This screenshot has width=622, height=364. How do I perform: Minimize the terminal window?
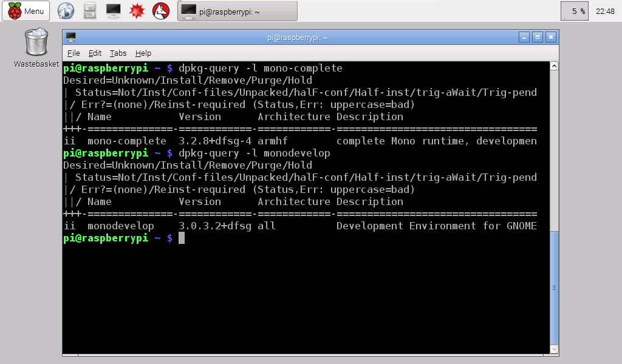[x=524, y=37]
